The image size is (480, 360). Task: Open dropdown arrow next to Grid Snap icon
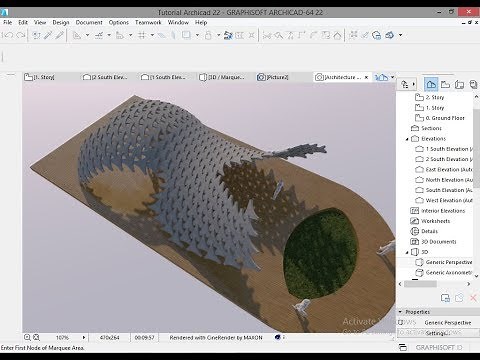(x=152, y=35)
